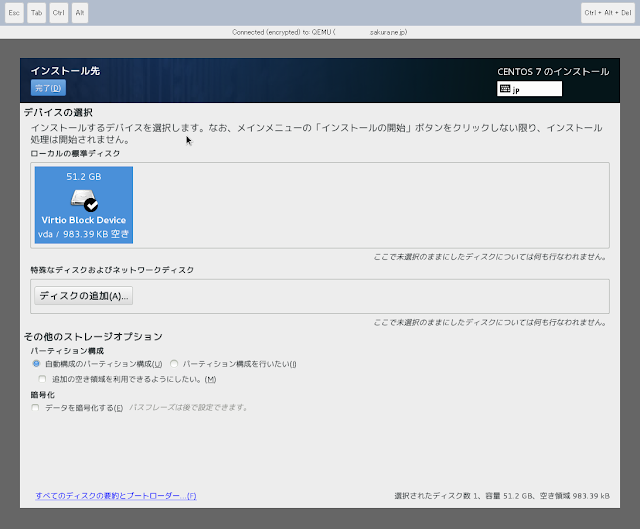This screenshot has width=640, height=529.
Task: Send the Tab key button
Action: tap(36, 13)
